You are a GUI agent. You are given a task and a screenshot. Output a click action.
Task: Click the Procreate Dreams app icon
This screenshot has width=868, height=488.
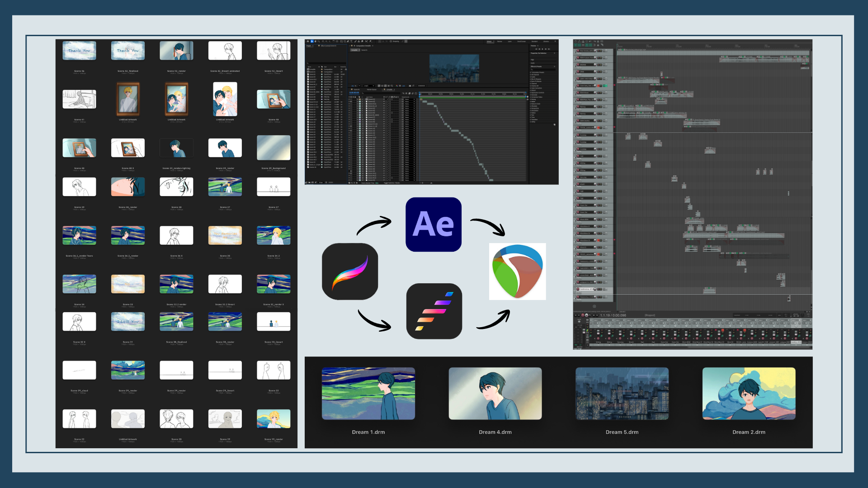click(434, 311)
